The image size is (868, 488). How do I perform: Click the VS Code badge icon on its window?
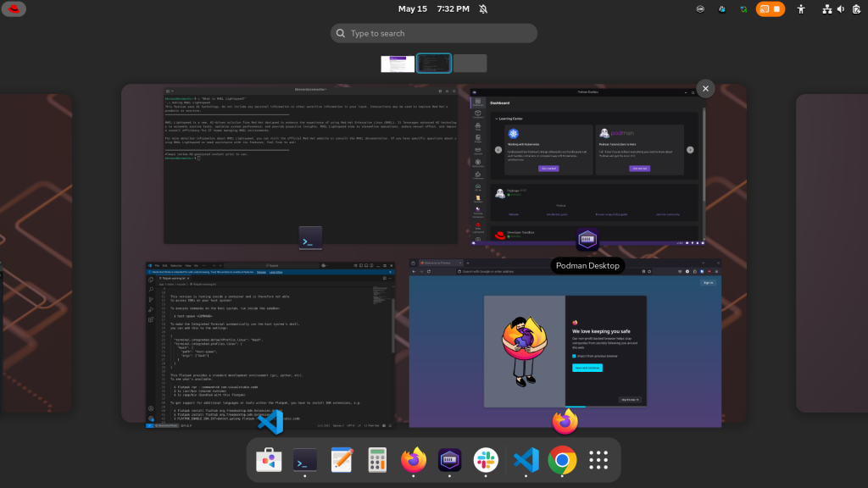pyautogui.click(x=270, y=422)
